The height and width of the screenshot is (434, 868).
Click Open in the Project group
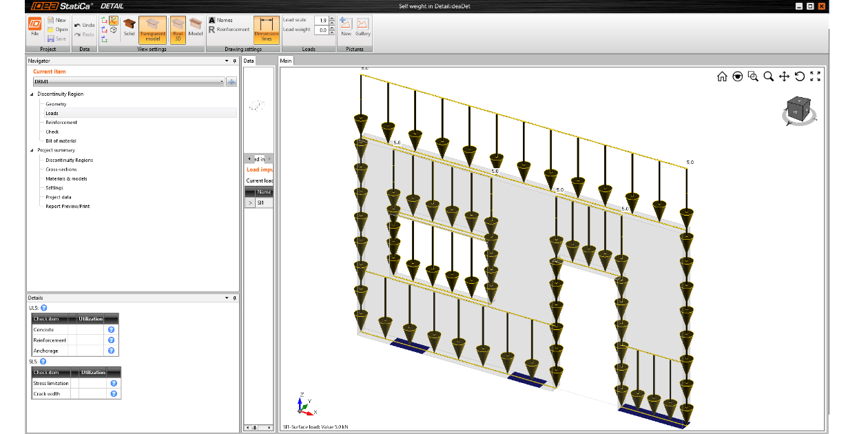(x=57, y=30)
